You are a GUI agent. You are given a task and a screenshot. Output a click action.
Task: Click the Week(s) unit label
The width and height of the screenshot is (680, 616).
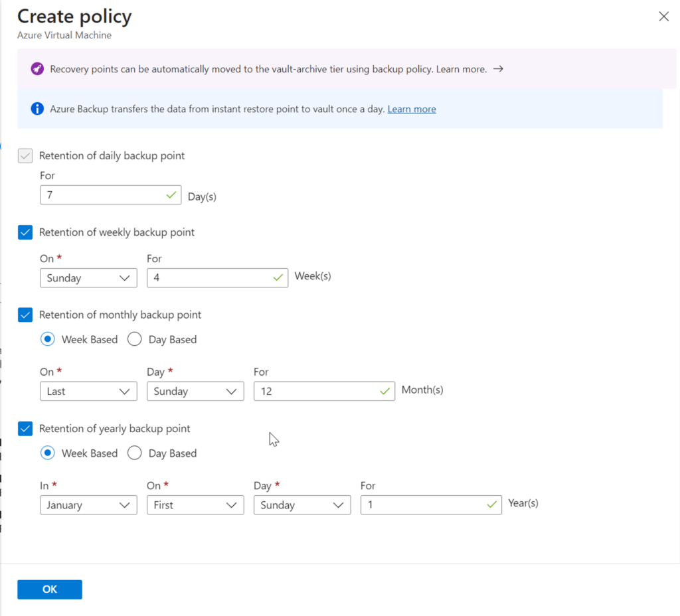[x=313, y=276]
